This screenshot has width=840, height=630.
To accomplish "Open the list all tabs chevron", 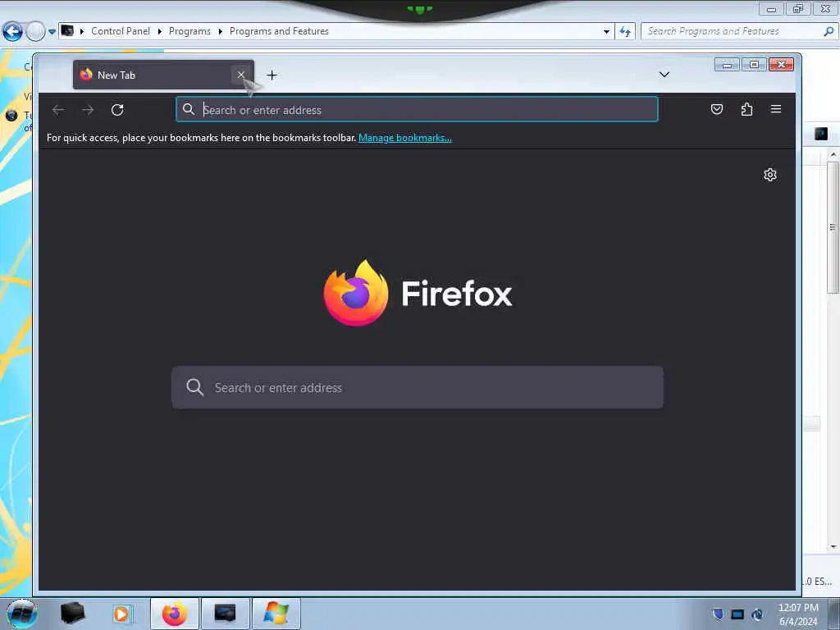I will 664,75.
